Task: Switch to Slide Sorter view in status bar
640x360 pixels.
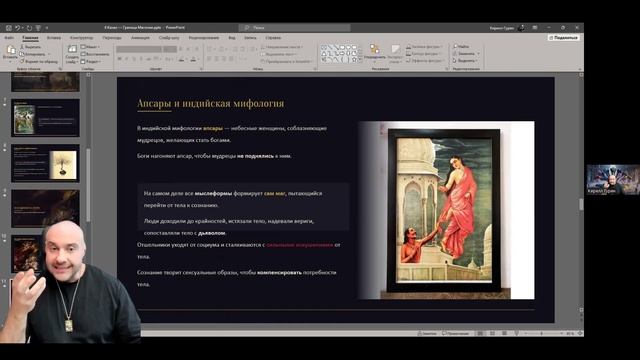Action: click(492, 333)
